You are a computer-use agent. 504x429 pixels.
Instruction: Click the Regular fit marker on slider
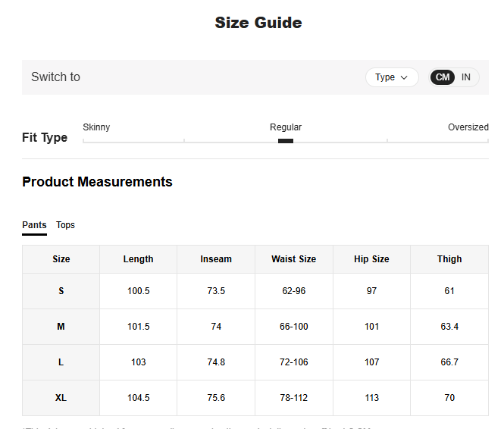[286, 140]
